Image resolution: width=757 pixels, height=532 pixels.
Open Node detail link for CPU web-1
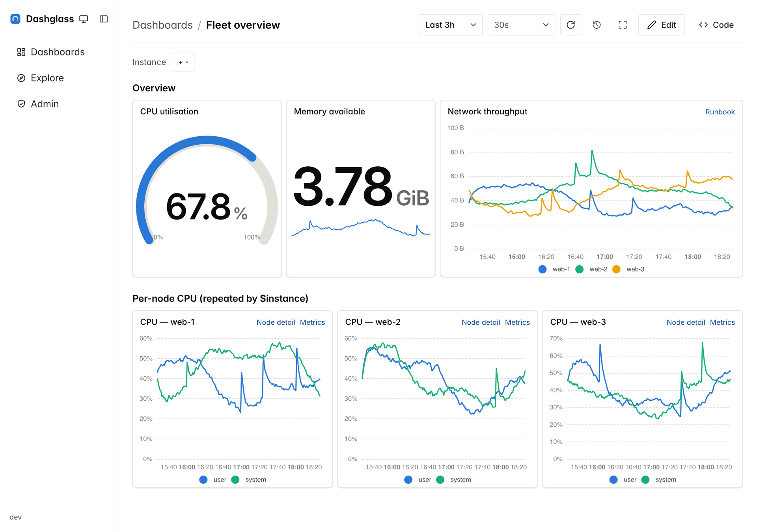pyautogui.click(x=276, y=322)
